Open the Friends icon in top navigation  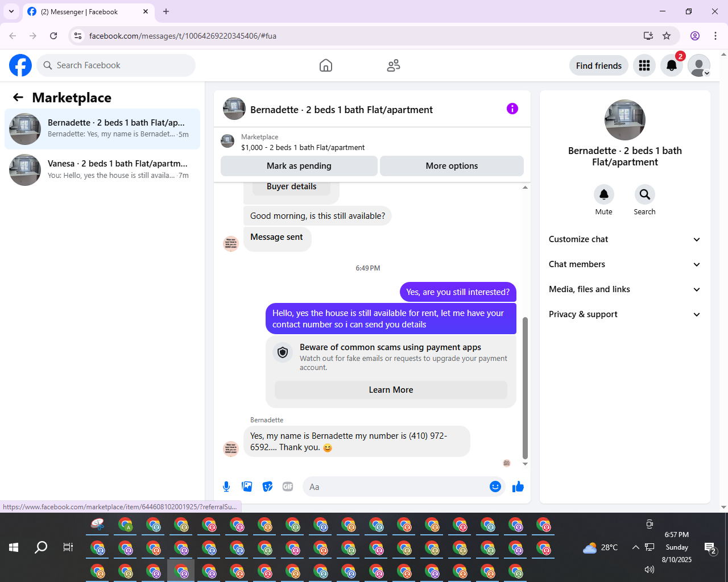[394, 65]
